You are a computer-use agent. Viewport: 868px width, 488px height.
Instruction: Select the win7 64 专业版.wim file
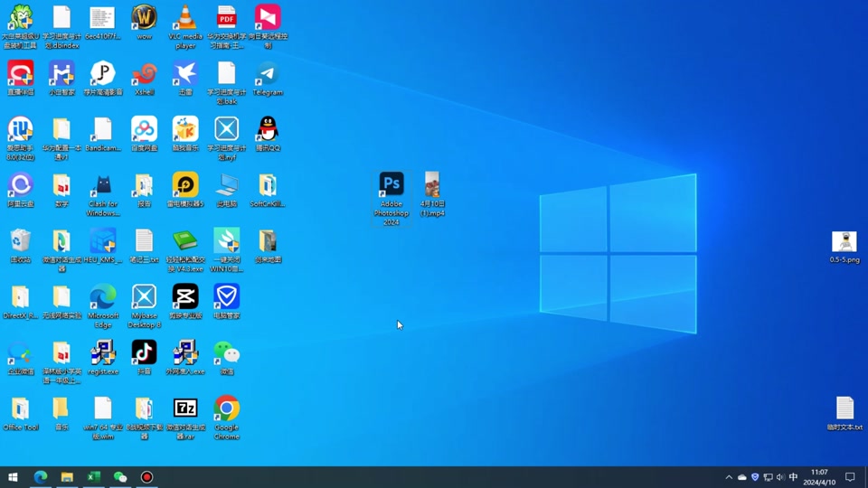click(x=103, y=418)
